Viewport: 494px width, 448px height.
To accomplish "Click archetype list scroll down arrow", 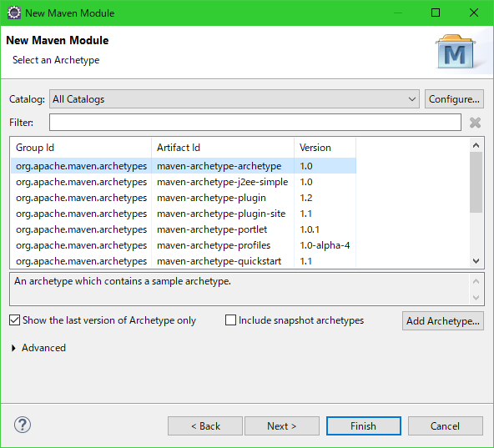I will 476,261.
